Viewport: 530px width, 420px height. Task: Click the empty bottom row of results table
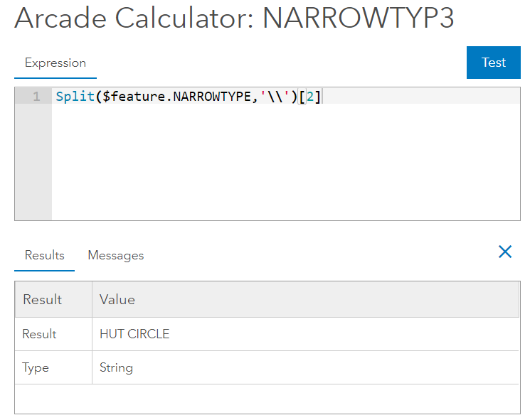pyautogui.click(x=267, y=399)
